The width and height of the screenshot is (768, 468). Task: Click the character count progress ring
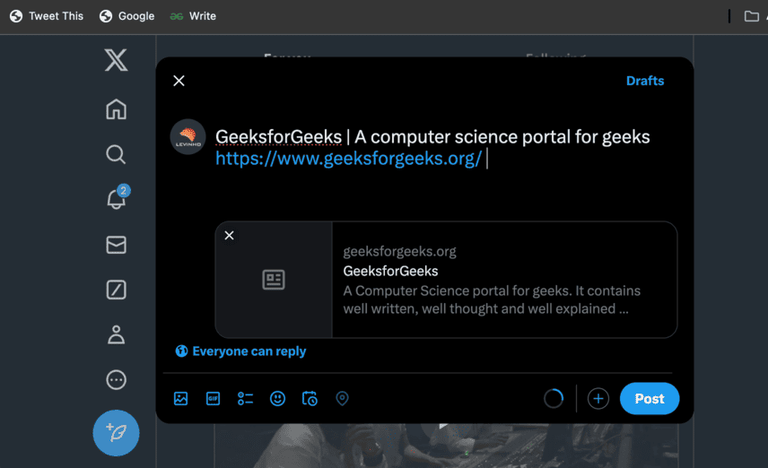pos(553,398)
